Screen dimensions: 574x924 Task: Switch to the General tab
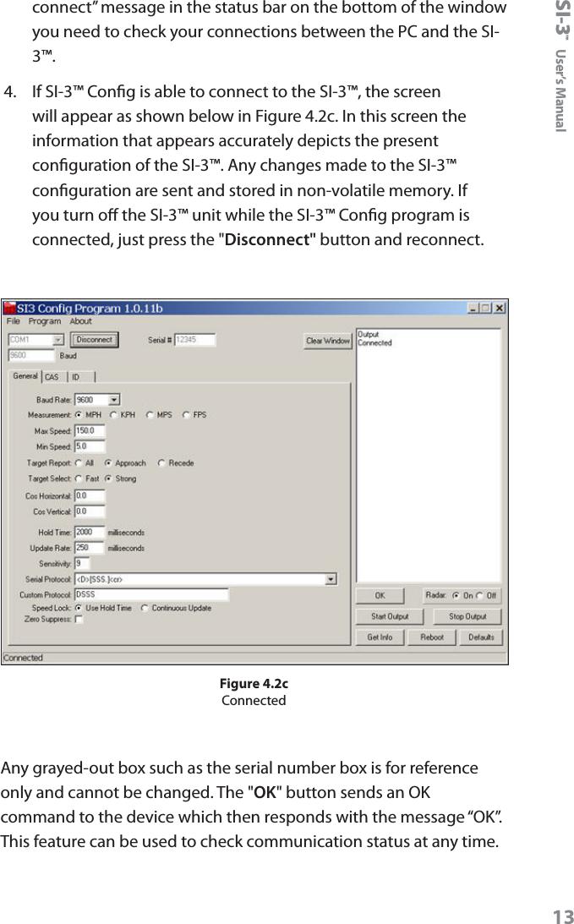25,376
